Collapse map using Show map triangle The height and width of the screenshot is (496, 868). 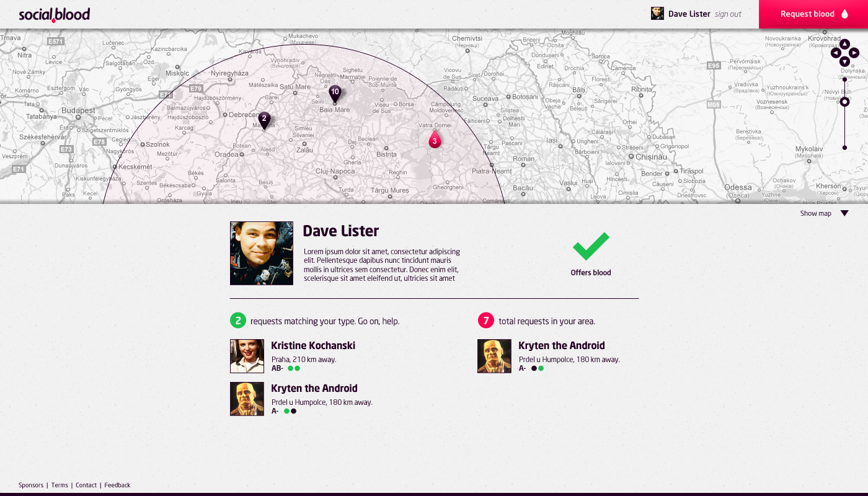click(844, 213)
